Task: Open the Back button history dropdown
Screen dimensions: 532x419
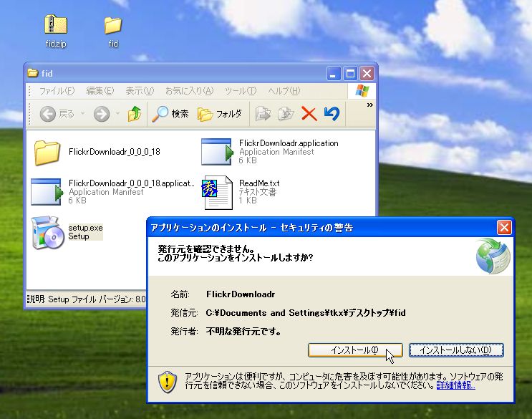Action: tap(83, 114)
